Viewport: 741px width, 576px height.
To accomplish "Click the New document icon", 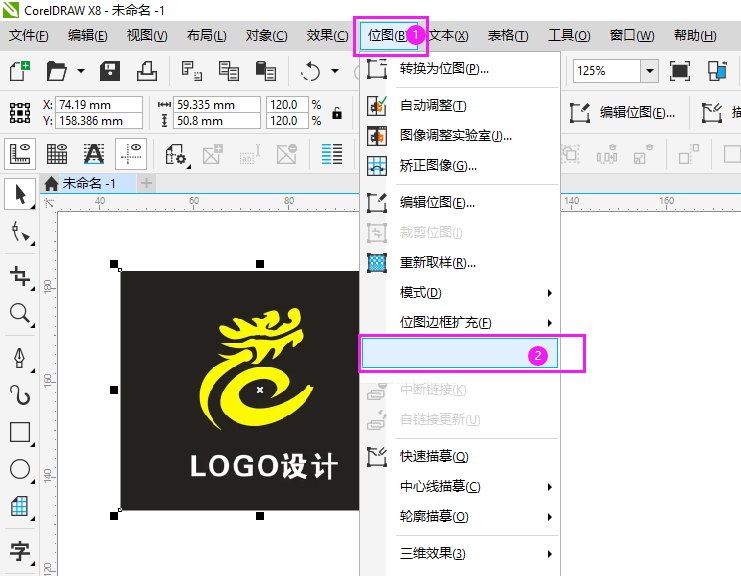I will point(19,71).
